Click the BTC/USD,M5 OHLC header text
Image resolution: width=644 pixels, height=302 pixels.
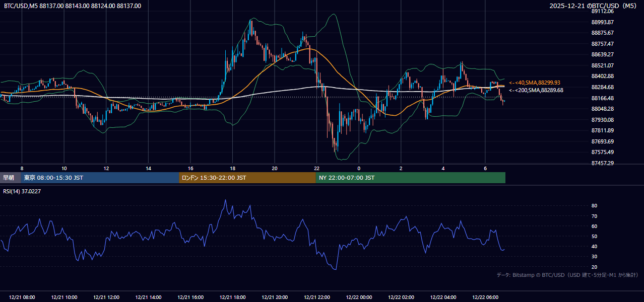coord(73,6)
